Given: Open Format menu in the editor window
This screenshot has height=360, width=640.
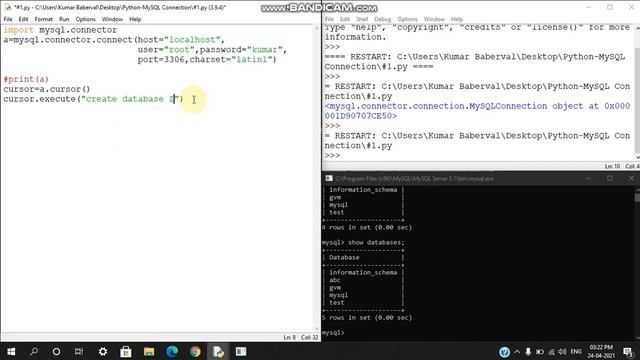Looking at the screenshot, I should (x=43, y=19).
